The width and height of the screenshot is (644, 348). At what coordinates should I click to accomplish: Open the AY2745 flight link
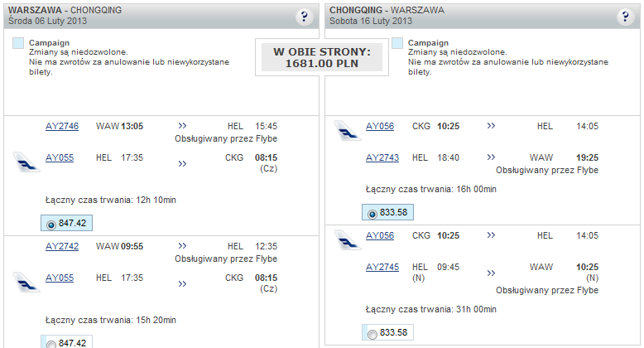tap(382, 267)
